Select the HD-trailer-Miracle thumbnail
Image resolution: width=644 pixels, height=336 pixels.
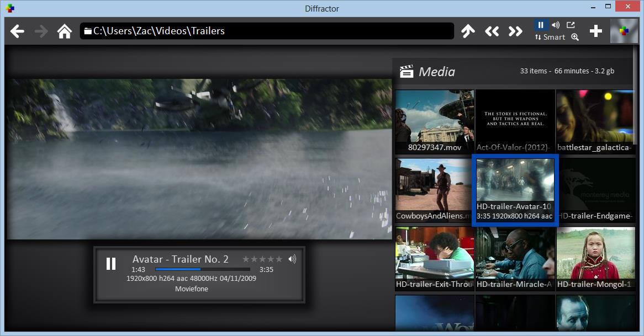point(515,259)
